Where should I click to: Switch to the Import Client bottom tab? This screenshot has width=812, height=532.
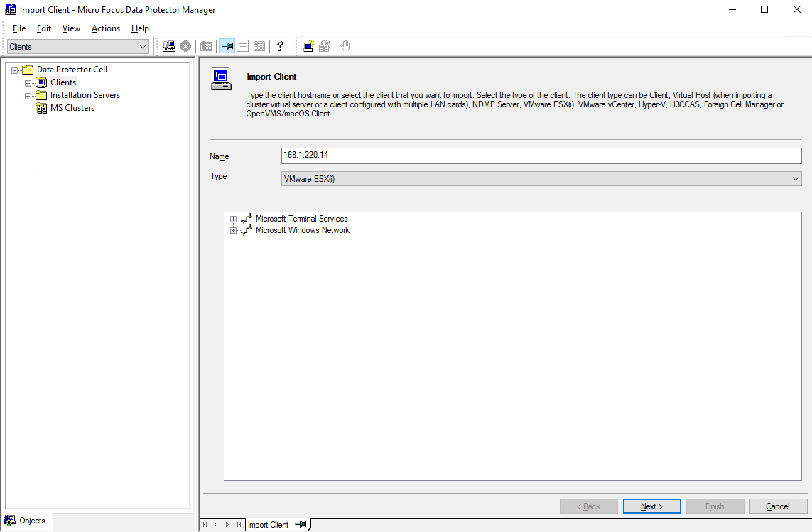(x=278, y=525)
